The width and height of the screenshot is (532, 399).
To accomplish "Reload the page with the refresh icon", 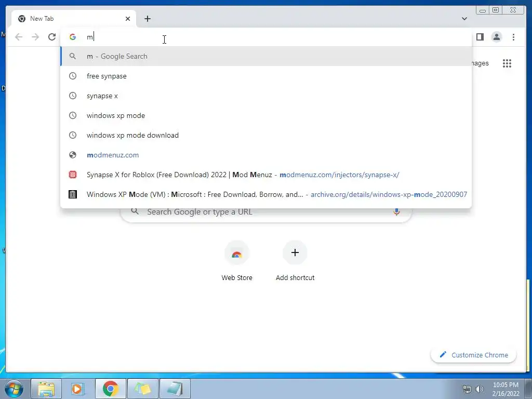I will pyautogui.click(x=52, y=37).
